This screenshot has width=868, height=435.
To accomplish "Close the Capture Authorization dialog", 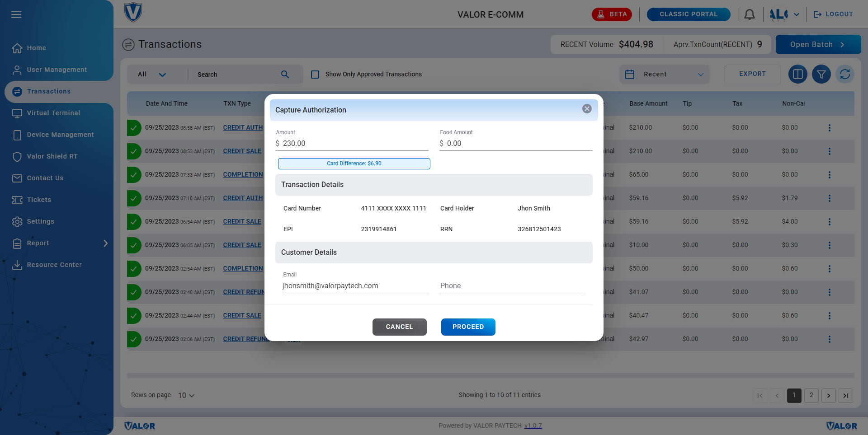I will [587, 109].
